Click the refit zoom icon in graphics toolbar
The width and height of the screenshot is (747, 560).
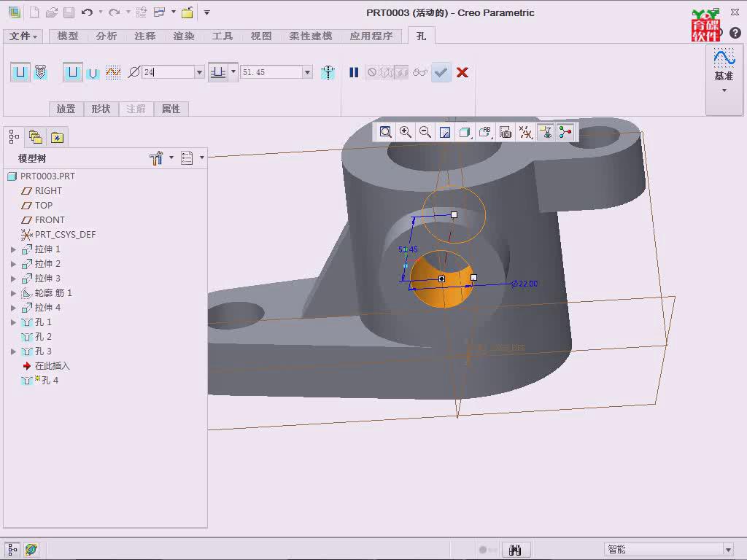(x=385, y=132)
